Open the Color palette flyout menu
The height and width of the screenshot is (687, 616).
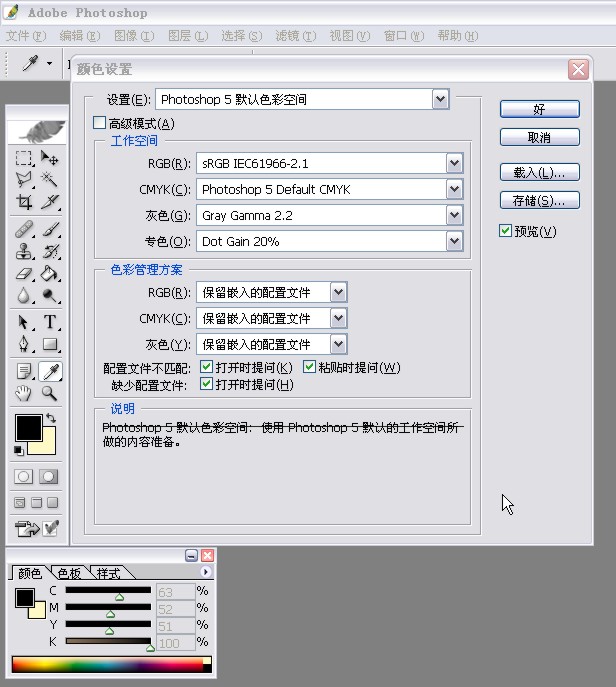click(205, 572)
